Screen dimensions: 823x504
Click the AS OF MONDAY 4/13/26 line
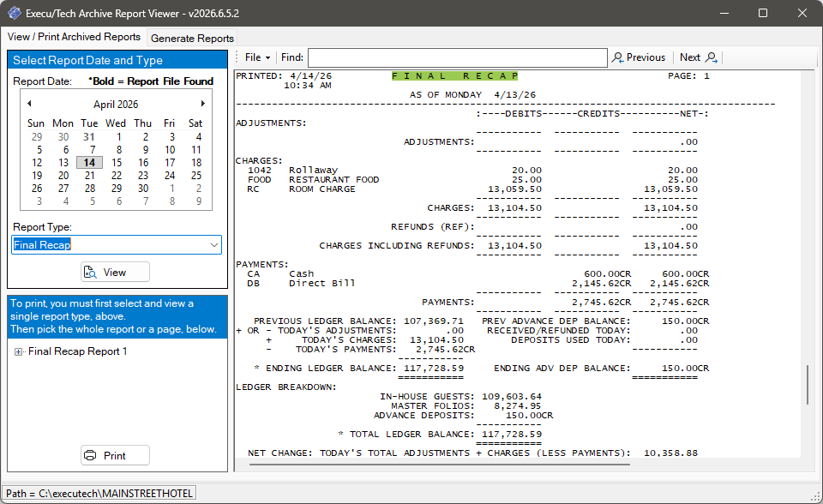[x=472, y=95]
